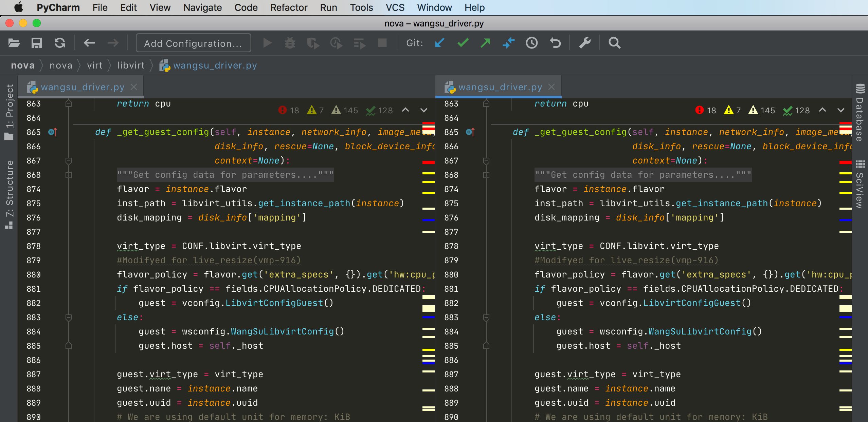
Task: Click the Git Update Project blue arrow
Action: [x=439, y=43]
